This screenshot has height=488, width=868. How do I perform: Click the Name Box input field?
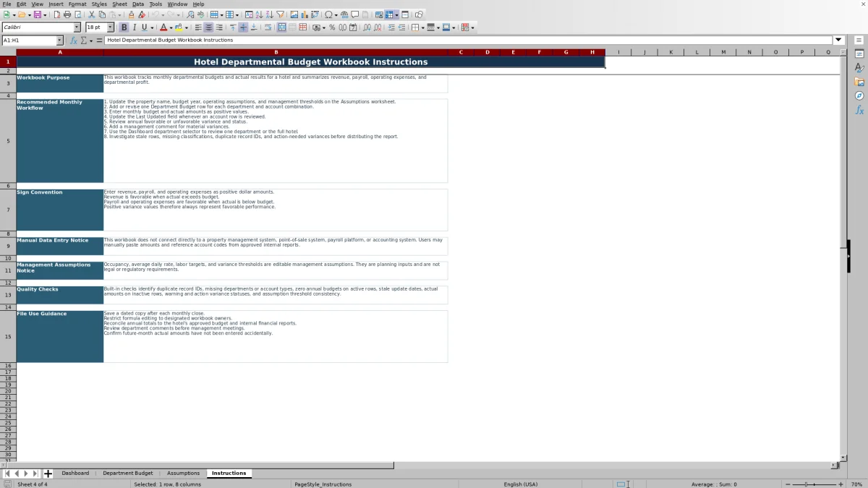point(28,40)
